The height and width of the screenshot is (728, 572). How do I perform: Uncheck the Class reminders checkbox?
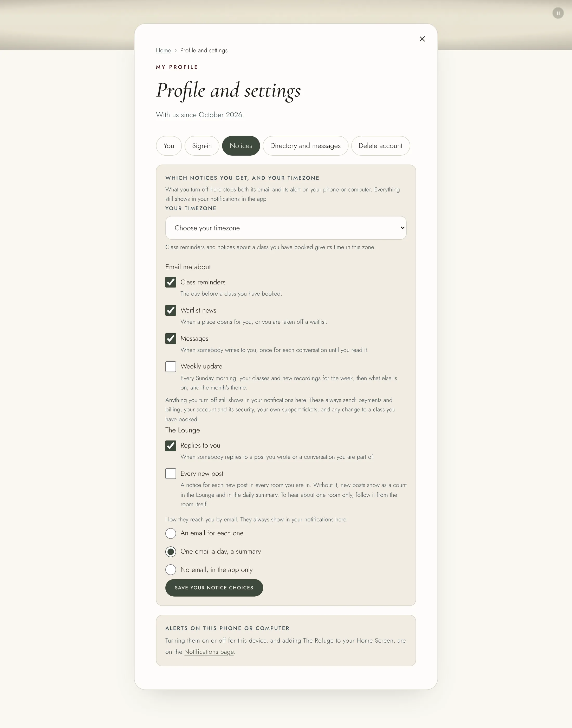(x=171, y=282)
